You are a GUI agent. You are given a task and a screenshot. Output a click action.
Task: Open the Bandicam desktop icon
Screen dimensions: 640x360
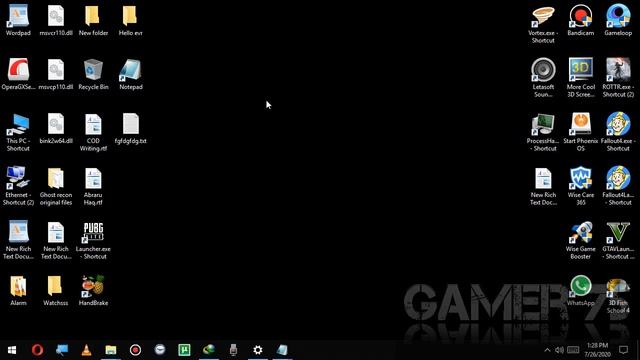pos(581,20)
